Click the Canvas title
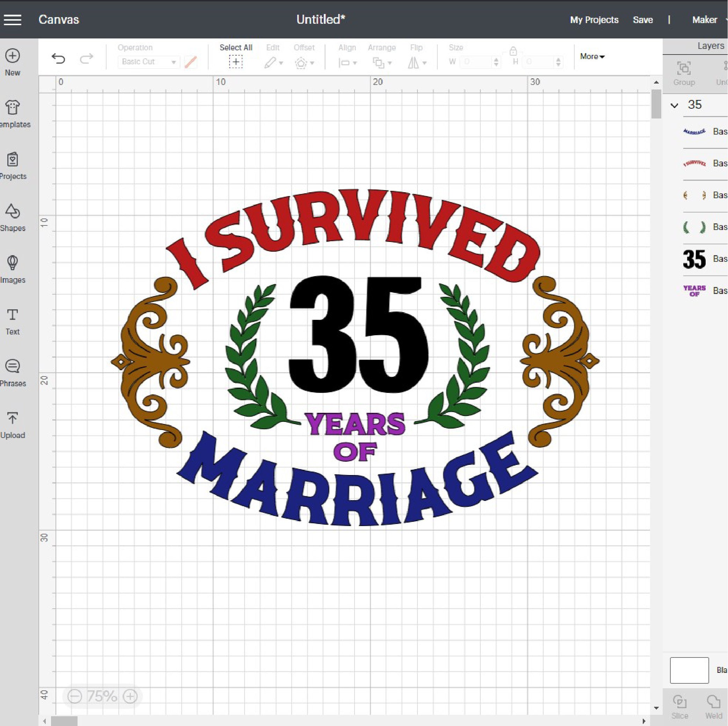Viewport: 728px width, 726px height. [x=59, y=20]
